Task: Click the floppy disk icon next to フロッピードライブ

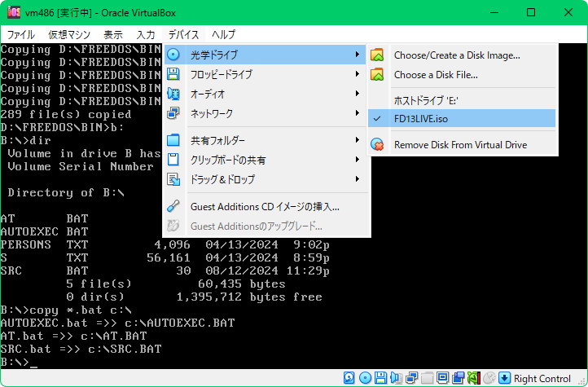Action: tap(173, 74)
